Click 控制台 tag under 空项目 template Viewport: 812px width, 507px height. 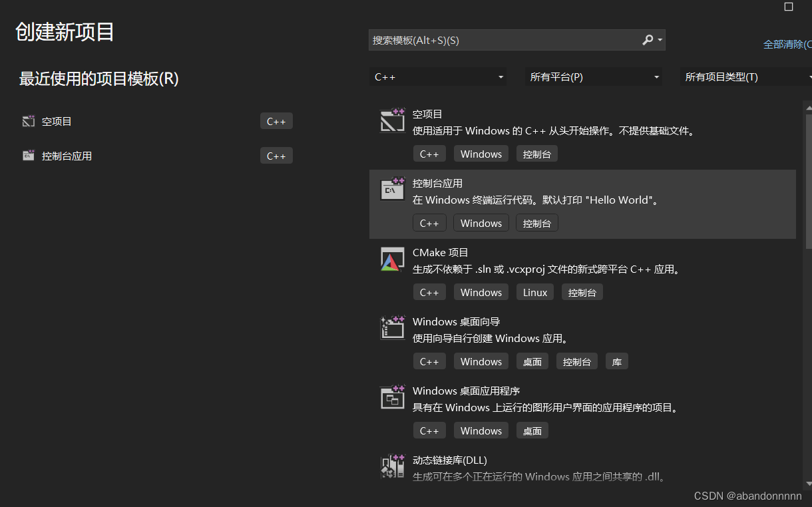[x=537, y=154]
